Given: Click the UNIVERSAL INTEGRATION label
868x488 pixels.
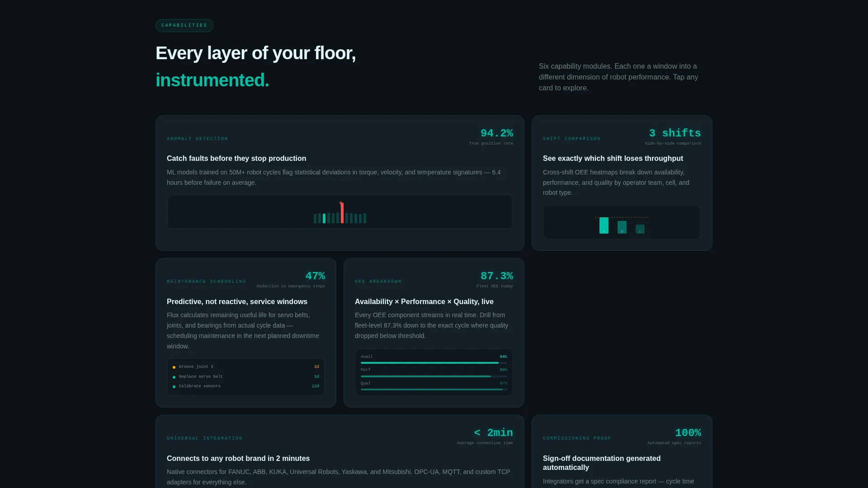Looking at the screenshot, I should [x=205, y=438].
